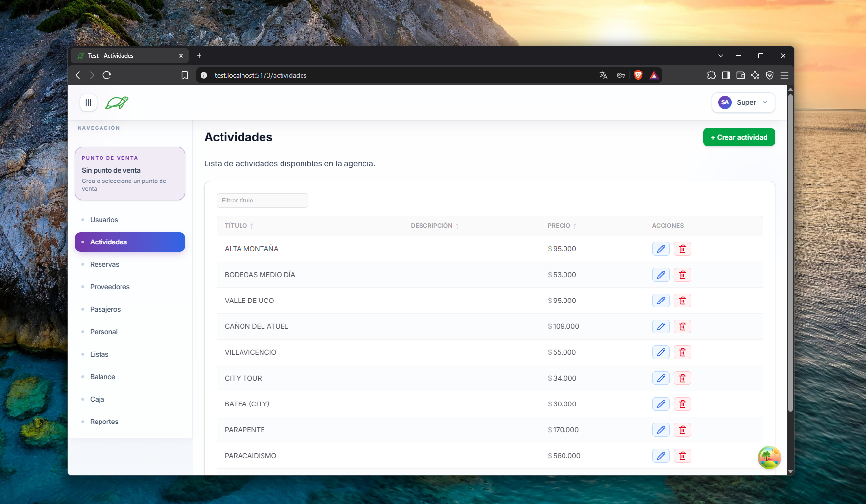Open the browser extensions puzzle icon
Image resolution: width=866 pixels, height=504 pixels.
pyautogui.click(x=711, y=75)
